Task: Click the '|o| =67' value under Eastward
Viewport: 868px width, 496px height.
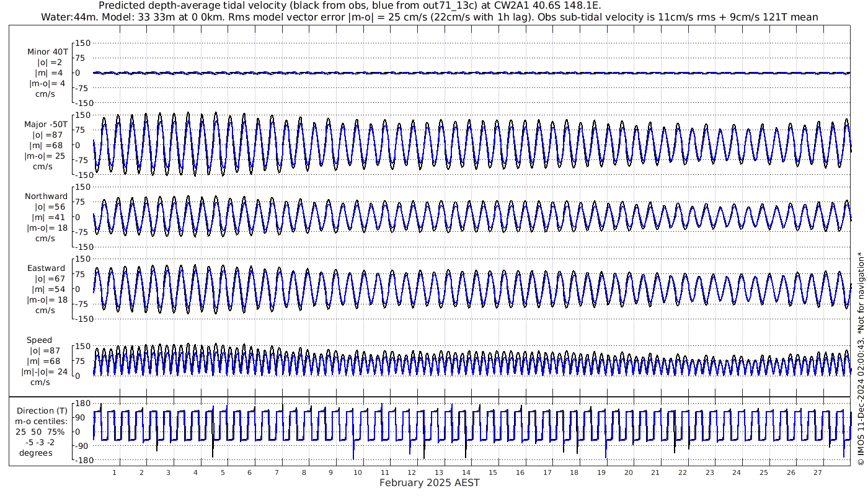Action: point(50,278)
